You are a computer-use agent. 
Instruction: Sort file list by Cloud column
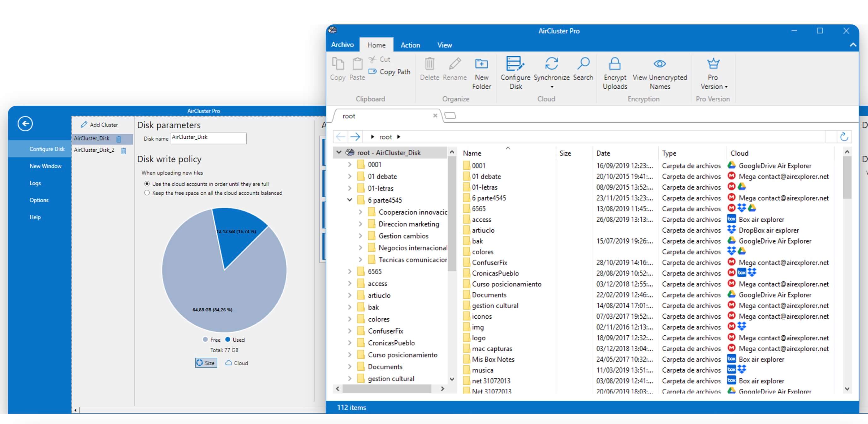(739, 153)
